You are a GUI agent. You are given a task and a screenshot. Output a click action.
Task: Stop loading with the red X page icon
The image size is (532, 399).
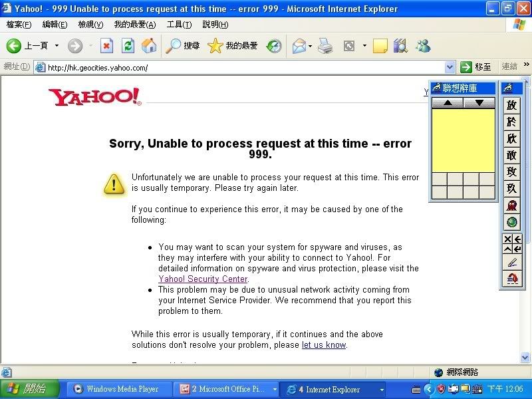[106, 46]
